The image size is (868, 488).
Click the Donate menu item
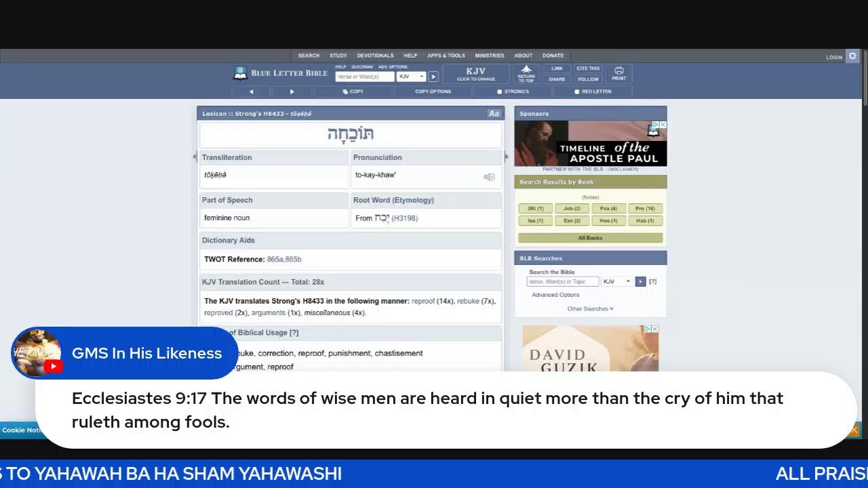553,56
